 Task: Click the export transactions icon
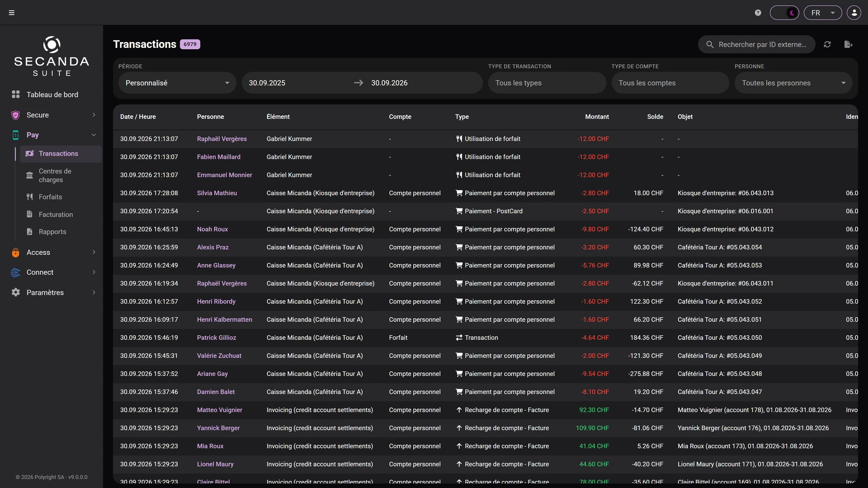[848, 44]
